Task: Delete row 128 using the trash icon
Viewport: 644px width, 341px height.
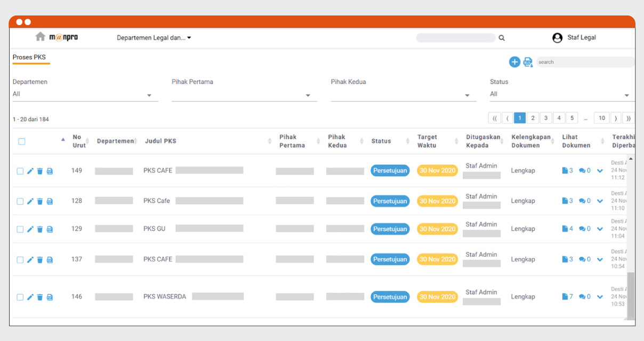Action: pyautogui.click(x=40, y=201)
